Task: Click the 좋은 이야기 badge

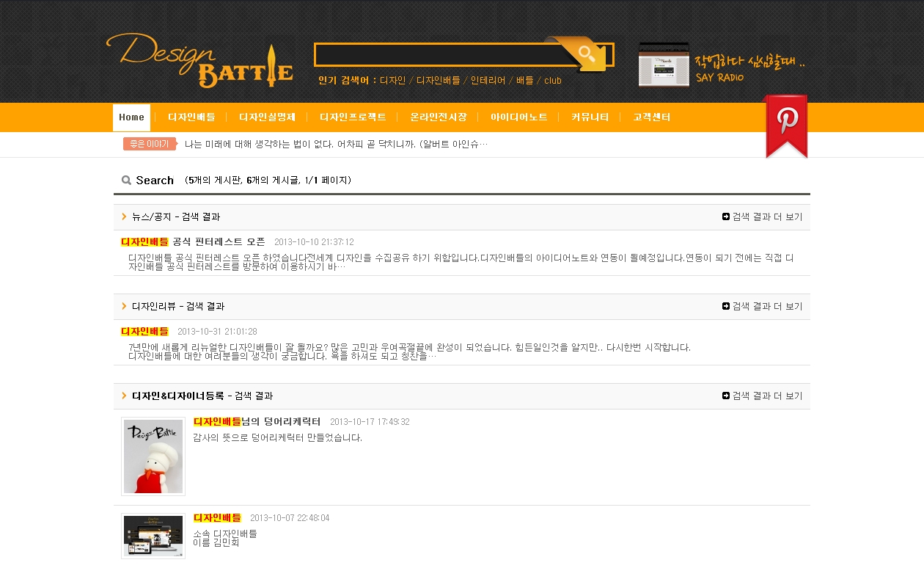Action: click(x=150, y=144)
